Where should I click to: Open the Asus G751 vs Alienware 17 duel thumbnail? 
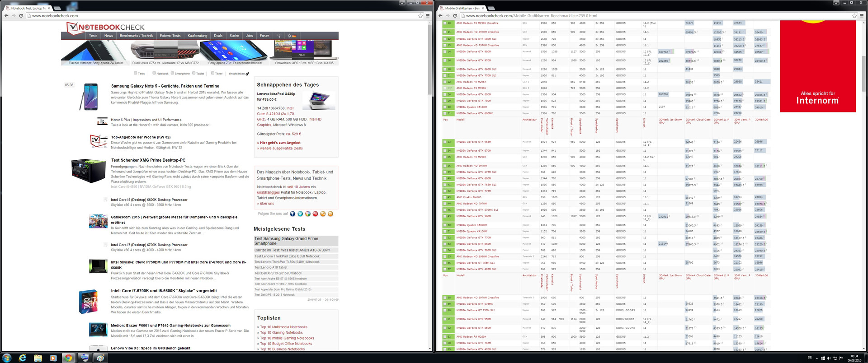click(165, 53)
